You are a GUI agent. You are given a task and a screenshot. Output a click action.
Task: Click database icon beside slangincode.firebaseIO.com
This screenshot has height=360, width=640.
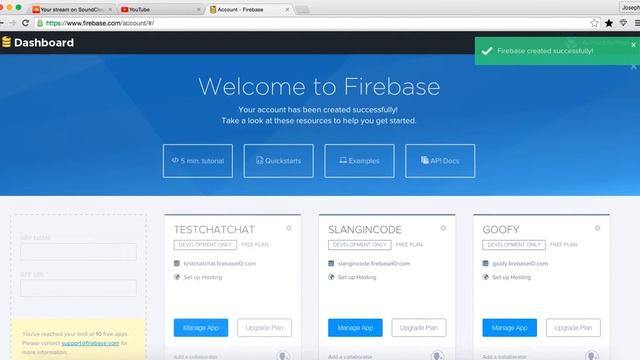(331, 264)
